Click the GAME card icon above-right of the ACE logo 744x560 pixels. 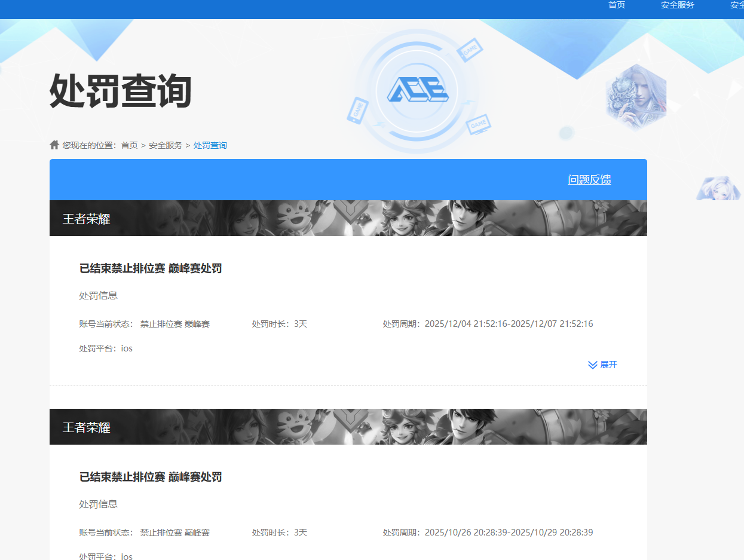point(470,51)
